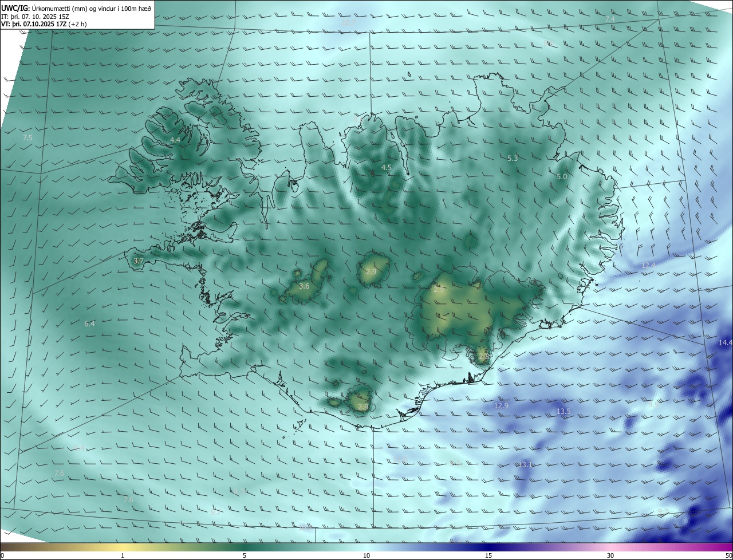
Task: Click the VT 17Z (+2 h) valid time line
Action: coord(44,24)
